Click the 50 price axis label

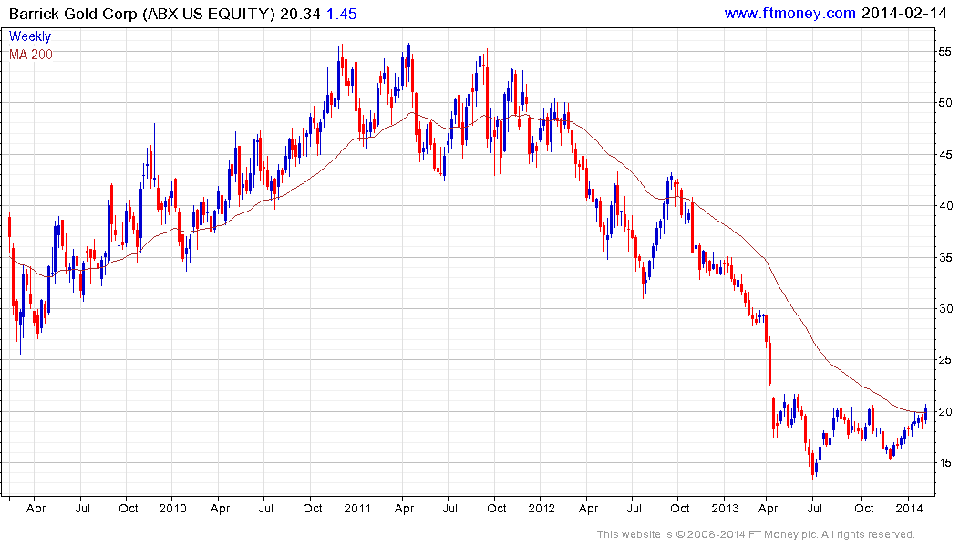click(x=945, y=103)
